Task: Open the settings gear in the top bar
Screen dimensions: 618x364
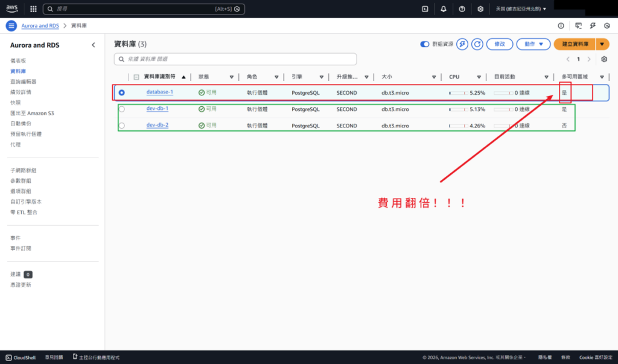Action: click(x=480, y=8)
